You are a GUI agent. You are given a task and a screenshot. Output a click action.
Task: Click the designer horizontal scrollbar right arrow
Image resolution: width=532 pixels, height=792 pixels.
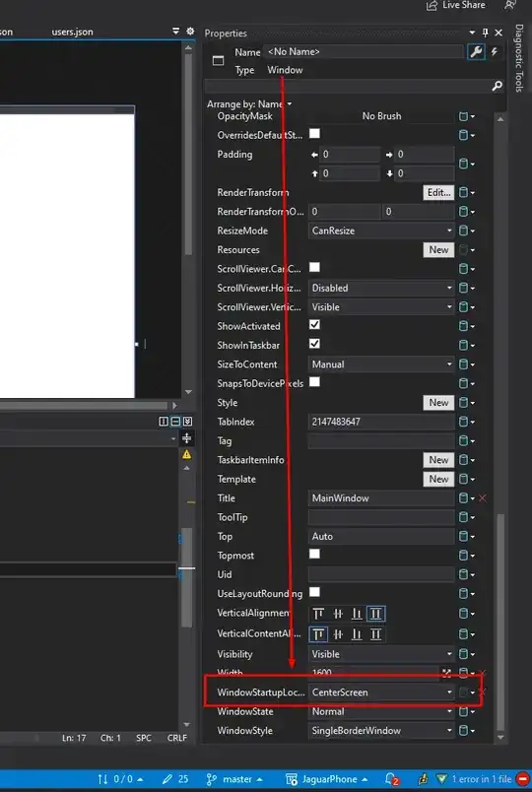[174, 405]
